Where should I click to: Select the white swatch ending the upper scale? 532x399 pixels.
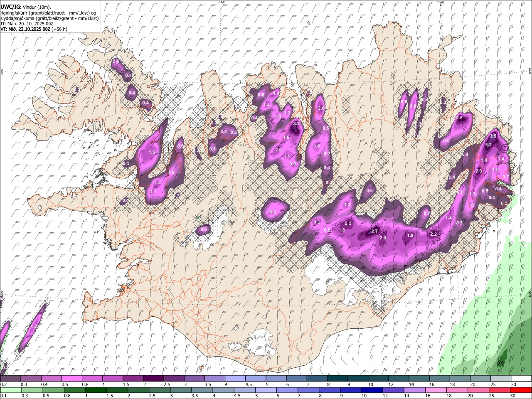[521, 378]
